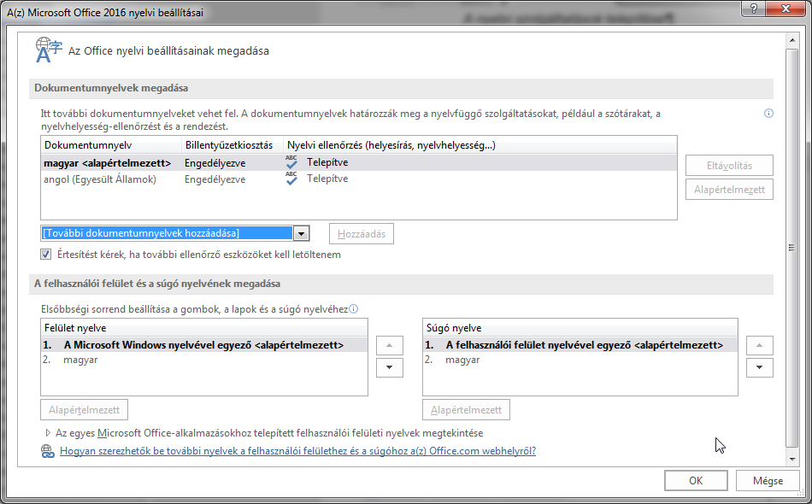Click the Súgó nyelve list header
The width and height of the screenshot is (812, 504).
click(x=580, y=328)
